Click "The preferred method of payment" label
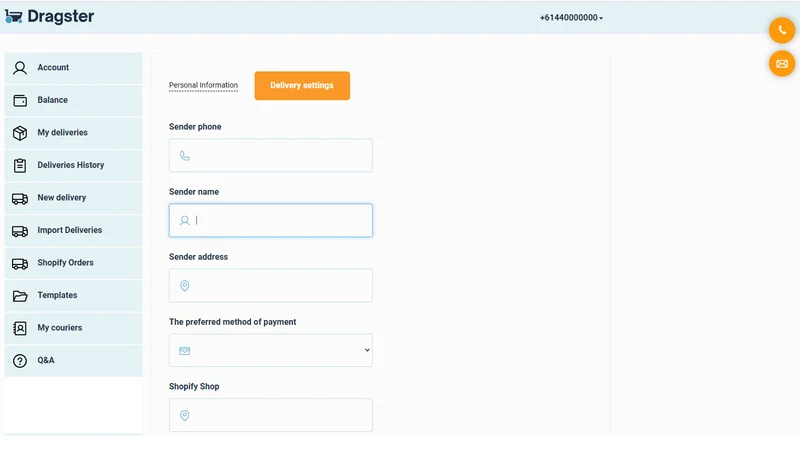The width and height of the screenshot is (800, 450). click(x=233, y=322)
